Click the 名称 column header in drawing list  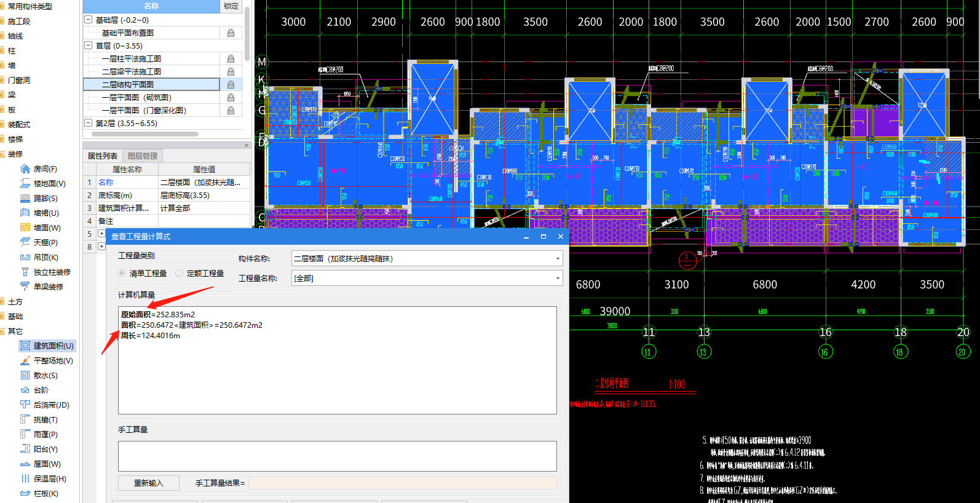point(151,6)
